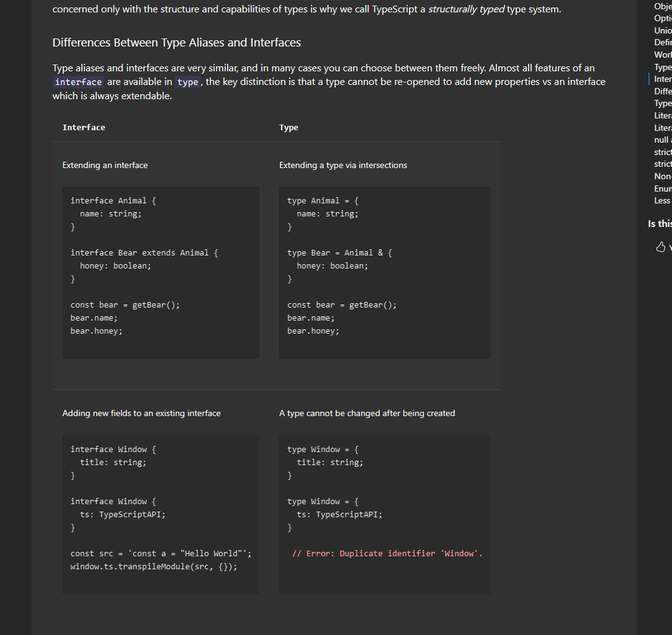Click 'bear.honey;' in the interface Bear code block
Viewport: 672px width, 635px height.
pos(96,331)
